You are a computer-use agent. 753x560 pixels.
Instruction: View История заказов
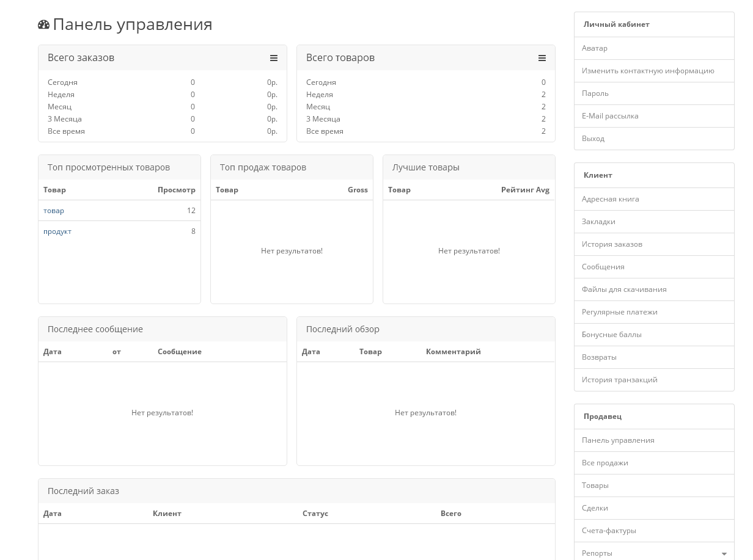tap(612, 244)
